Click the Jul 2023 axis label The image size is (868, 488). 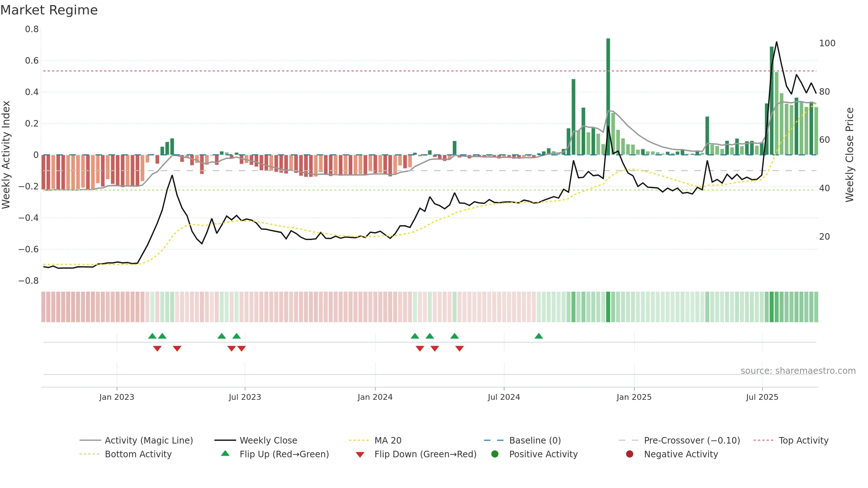click(245, 397)
